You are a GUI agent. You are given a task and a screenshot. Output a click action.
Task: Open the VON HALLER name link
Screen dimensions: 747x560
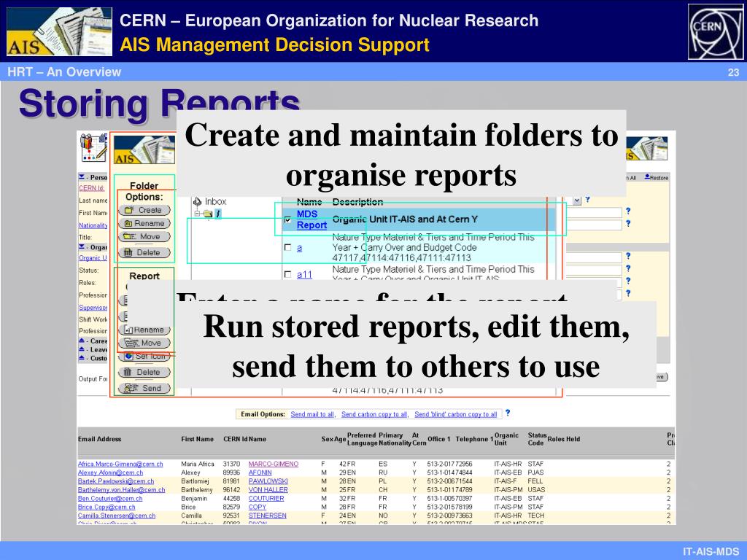click(x=268, y=489)
